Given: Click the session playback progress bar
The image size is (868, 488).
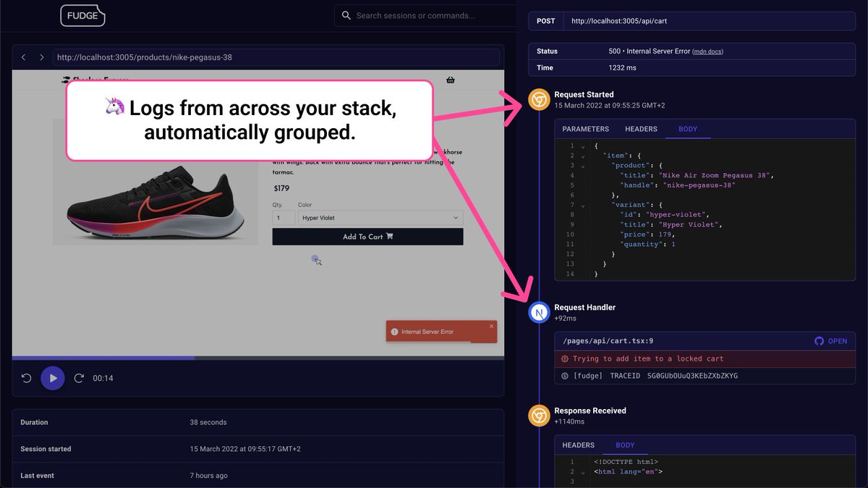Looking at the screenshot, I should (258, 358).
